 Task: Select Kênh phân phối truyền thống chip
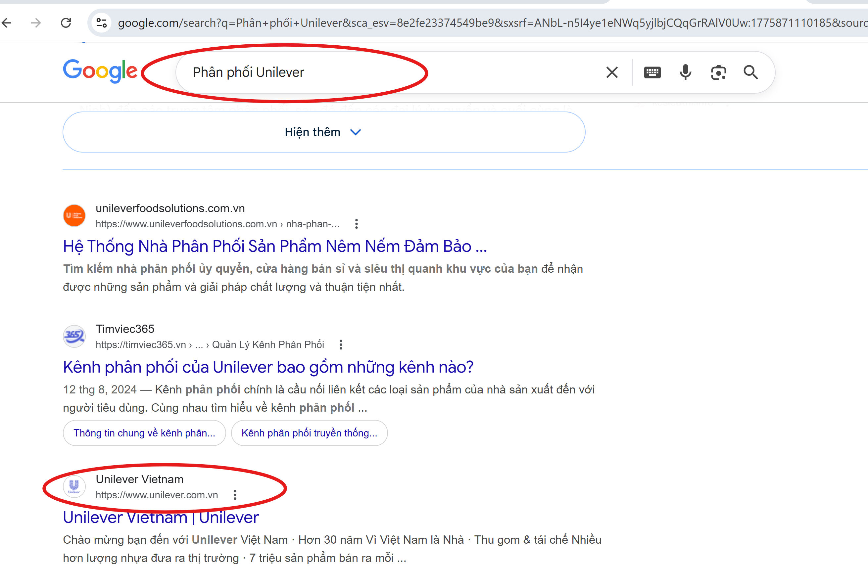[x=309, y=433]
